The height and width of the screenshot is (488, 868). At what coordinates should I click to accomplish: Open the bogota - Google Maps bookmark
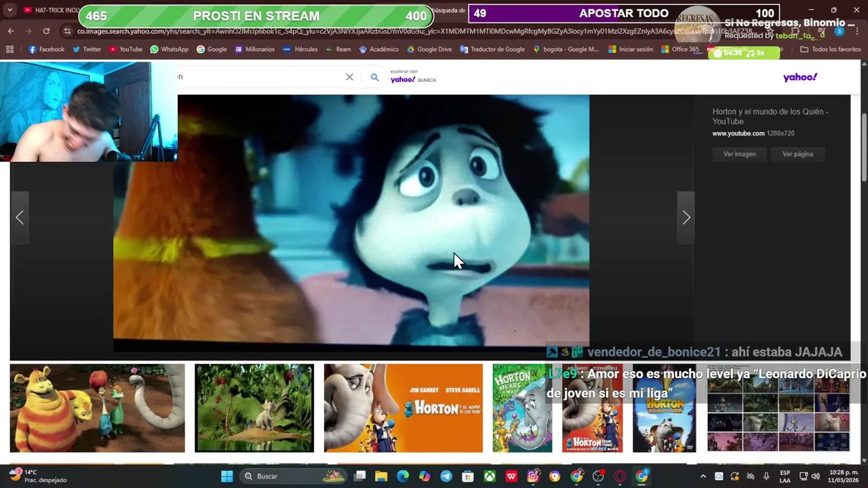pos(566,49)
